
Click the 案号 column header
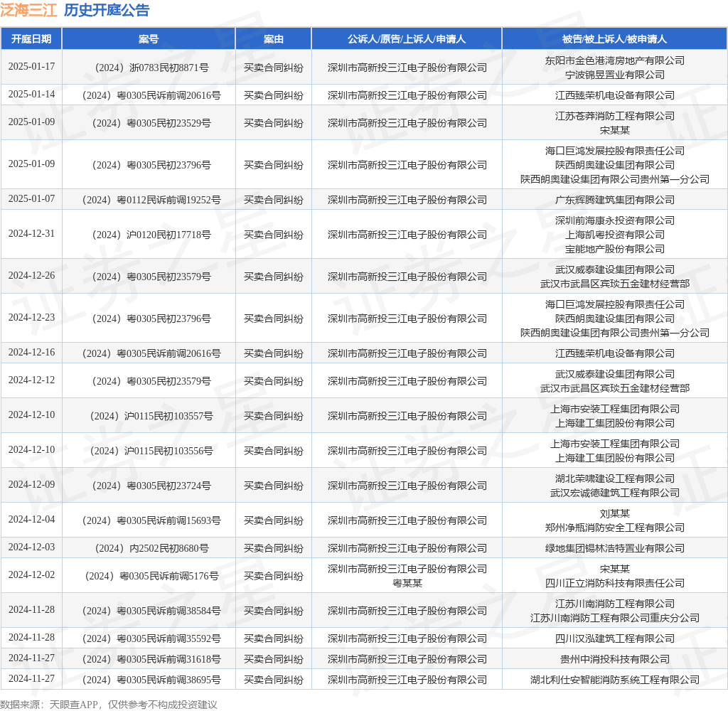[x=149, y=39]
